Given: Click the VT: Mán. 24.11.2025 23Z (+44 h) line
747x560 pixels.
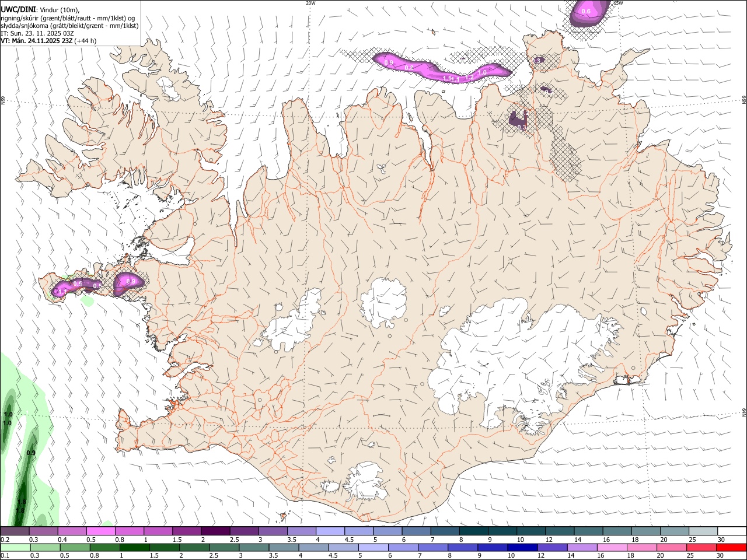Looking at the screenshot, I should (x=48, y=41).
